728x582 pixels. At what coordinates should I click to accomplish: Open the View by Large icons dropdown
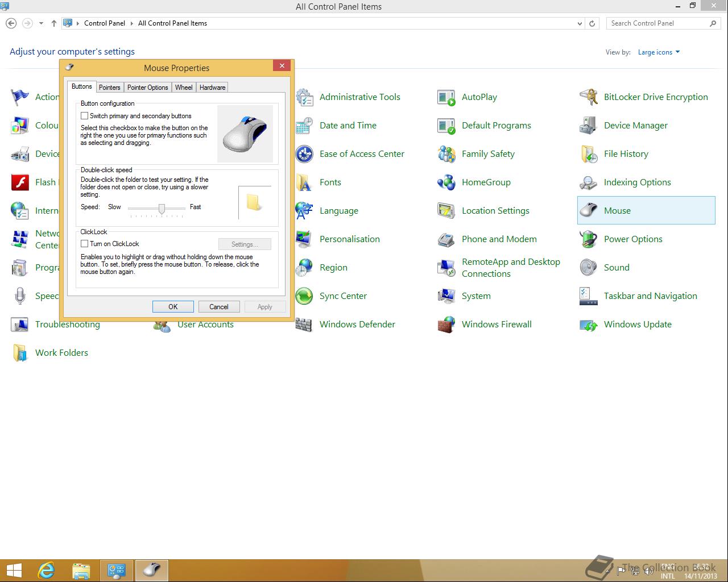point(659,52)
